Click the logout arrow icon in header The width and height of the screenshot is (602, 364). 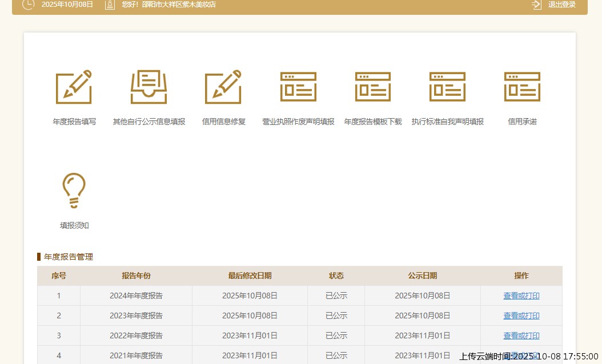(536, 5)
